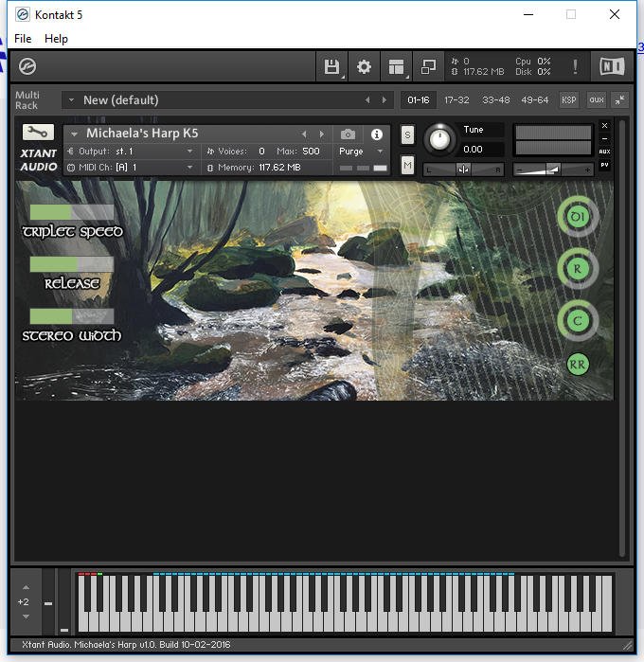This screenshot has height=662, width=644.
Task: Click the minimized view toggle icon
Action: [x=429, y=66]
